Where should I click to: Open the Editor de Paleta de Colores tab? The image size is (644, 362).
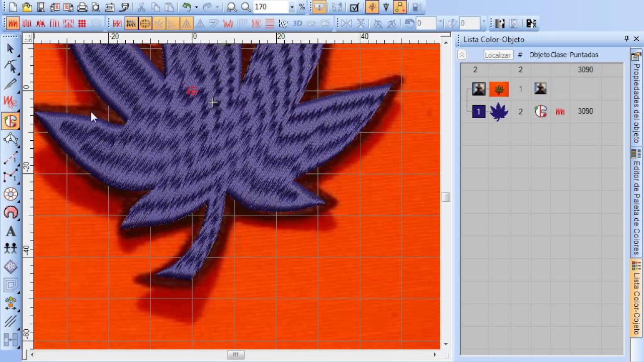(x=636, y=203)
